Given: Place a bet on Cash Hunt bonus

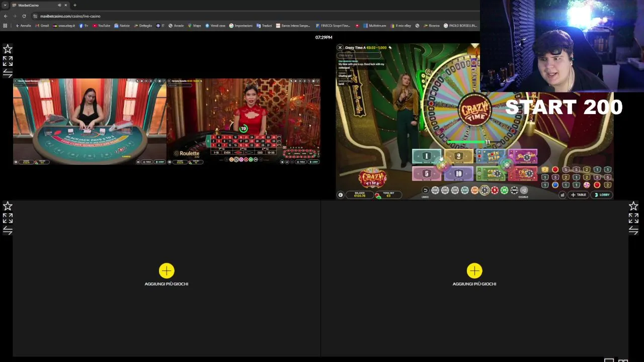Looking at the screenshot, I should tap(491, 174).
